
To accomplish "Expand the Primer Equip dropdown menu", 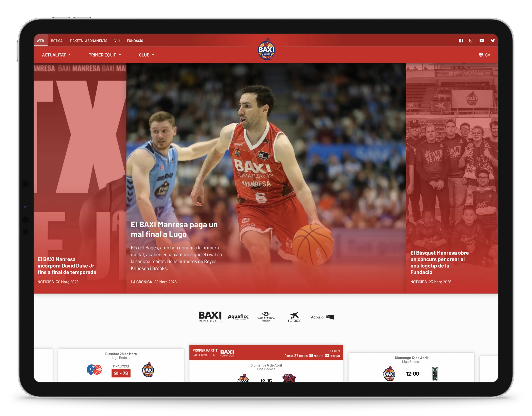I will point(105,55).
